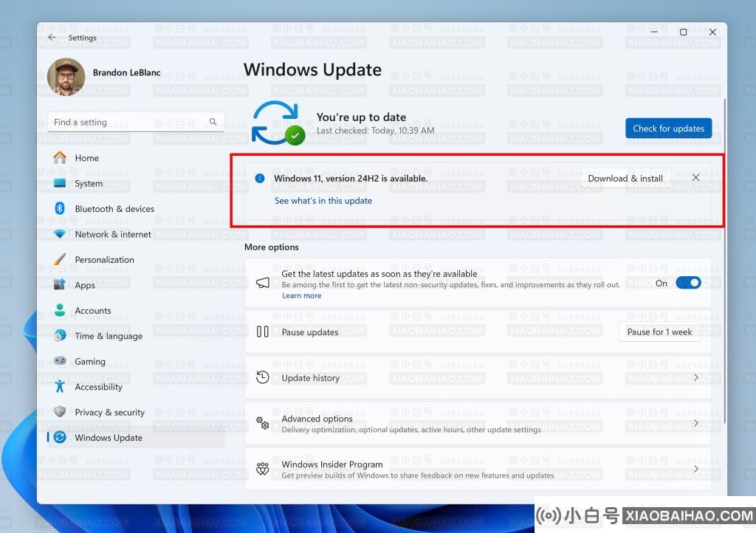Expand Advanced options chevron
Viewport: 756px width, 533px height.
(695, 423)
